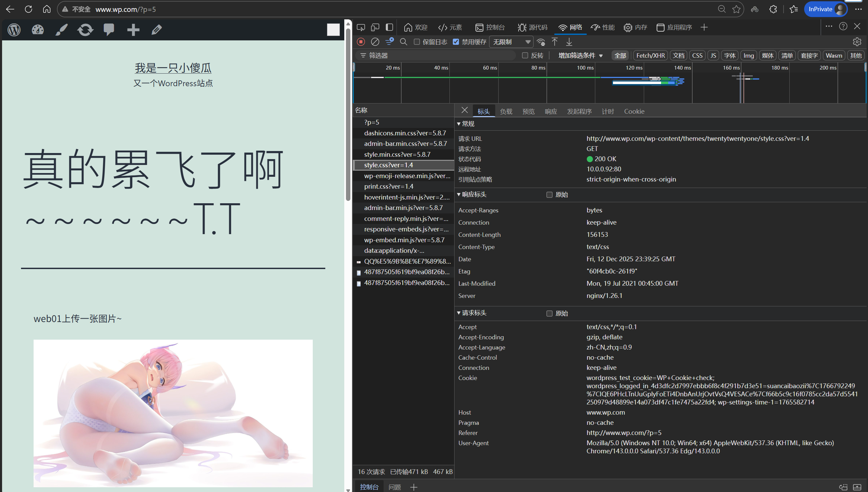This screenshot has height=492, width=868.
Task: Enable the preserve log checkbox
Action: tap(417, 42)
